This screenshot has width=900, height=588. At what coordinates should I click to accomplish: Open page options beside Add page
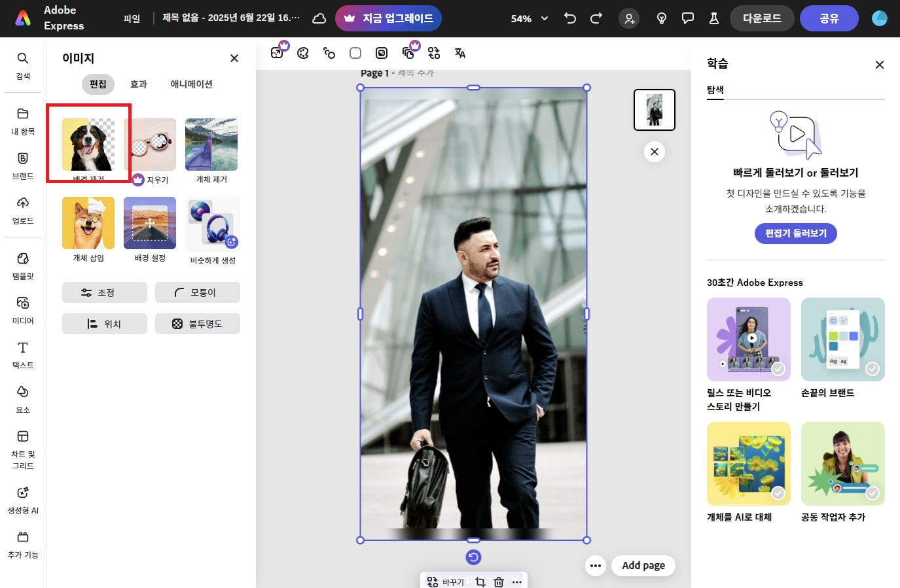(595, 566)
